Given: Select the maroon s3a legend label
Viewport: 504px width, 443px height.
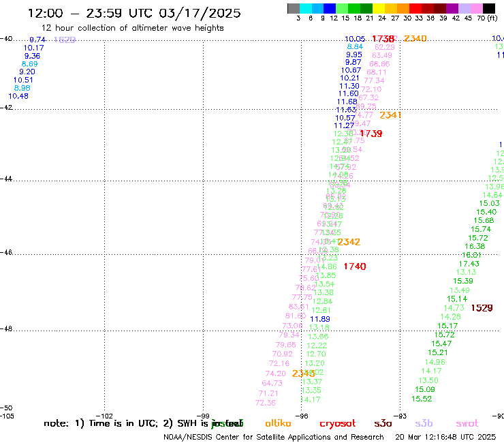Looking at the screenshot, I should tap(383, 423).
